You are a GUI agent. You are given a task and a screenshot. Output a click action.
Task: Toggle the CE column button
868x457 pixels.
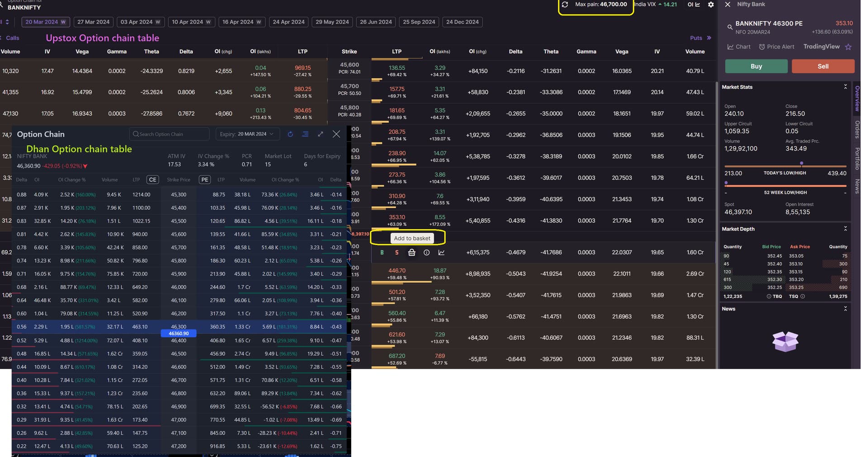click(152, 180)
